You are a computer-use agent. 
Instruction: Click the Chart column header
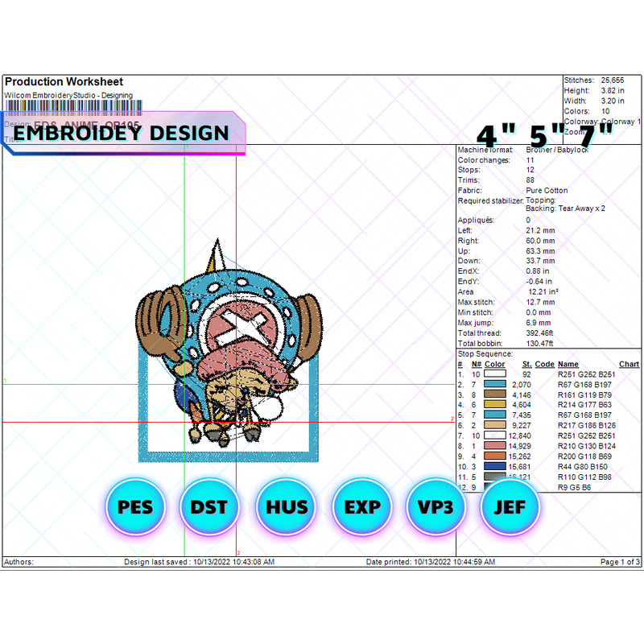(629, 364)
